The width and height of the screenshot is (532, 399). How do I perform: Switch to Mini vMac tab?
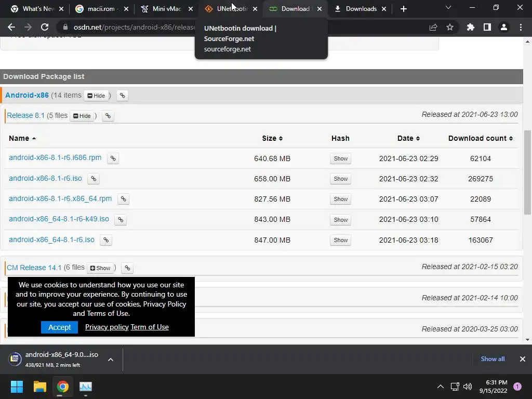pyautogui.click(x=166, y=9)
